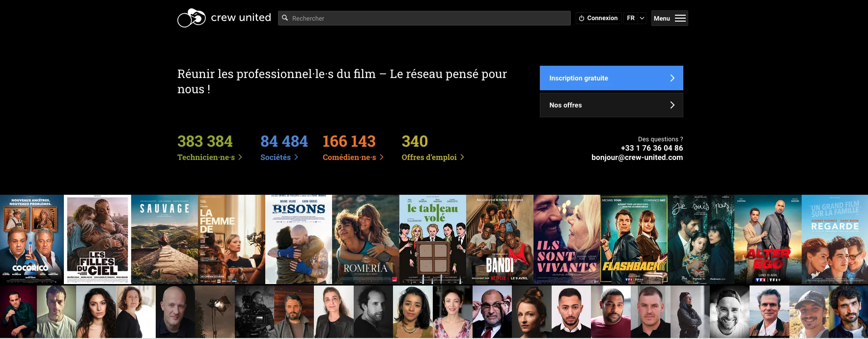Screen dimensions: 868x339
Task: Open the Comédien·ne·s listing link
Action: [349, 157]
